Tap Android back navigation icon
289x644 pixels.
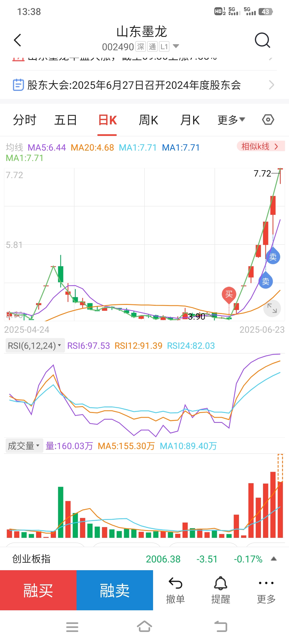(x=221, y=627)
